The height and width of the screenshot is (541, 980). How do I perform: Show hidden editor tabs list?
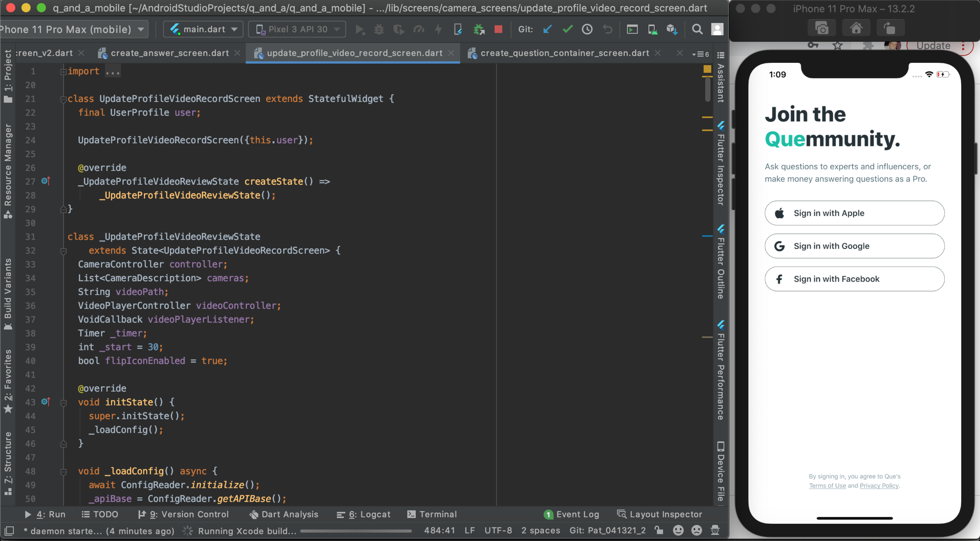coord(701,54)
